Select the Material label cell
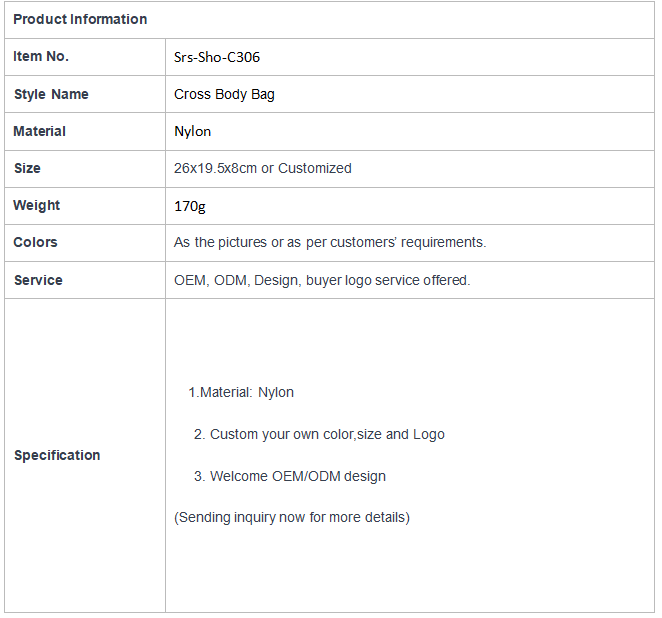Image resolution: width=662 pixels, height=618 pixels. coord(85,131)
